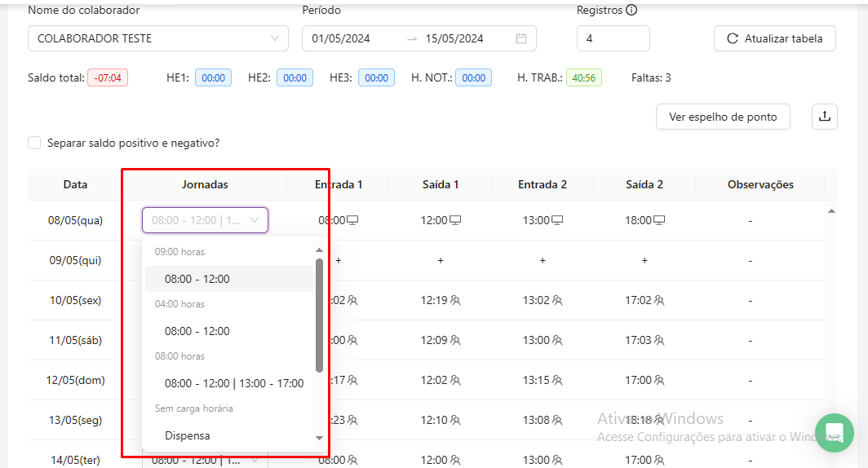Click the Registros number input field
Image resolution: width=868 pixels, height=468 pixels.
613,38
